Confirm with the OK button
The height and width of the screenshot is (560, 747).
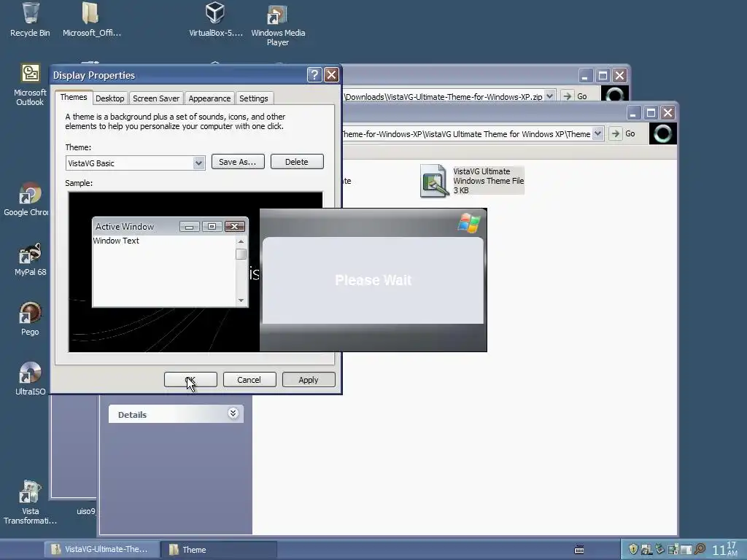click(x=190, y=379)
